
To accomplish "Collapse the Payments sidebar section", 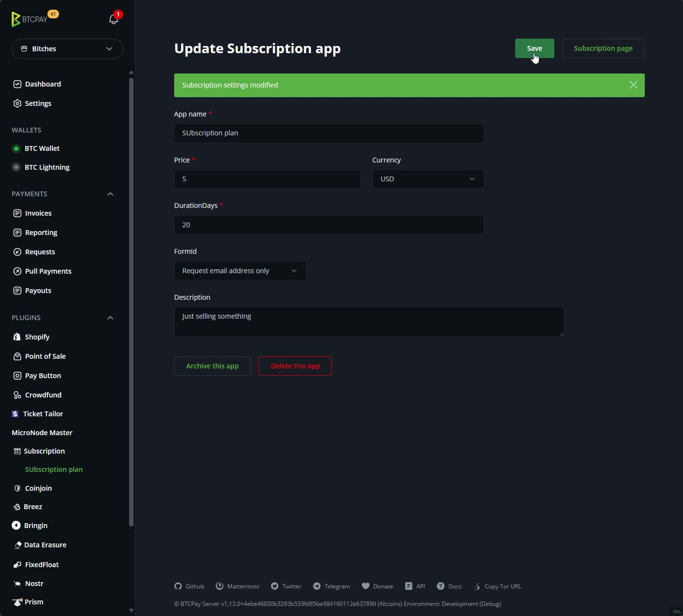I will (110, 194).
